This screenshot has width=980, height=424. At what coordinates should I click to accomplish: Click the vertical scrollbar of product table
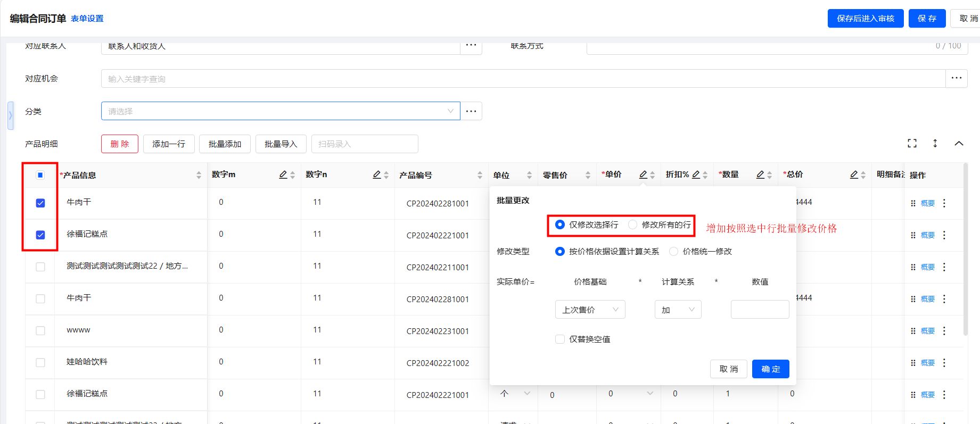coord(965,250)
